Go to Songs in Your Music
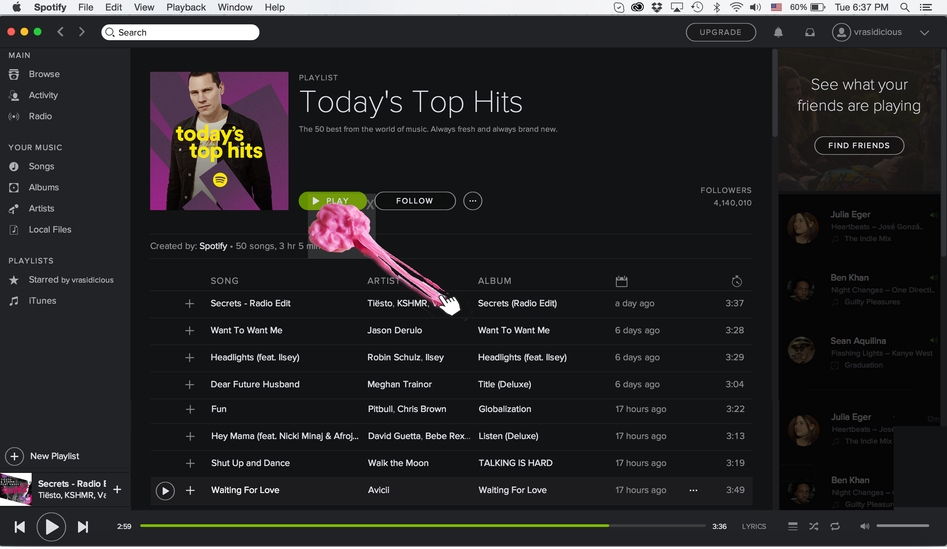Screen dimensions: 947x549 tap(41, 167)
